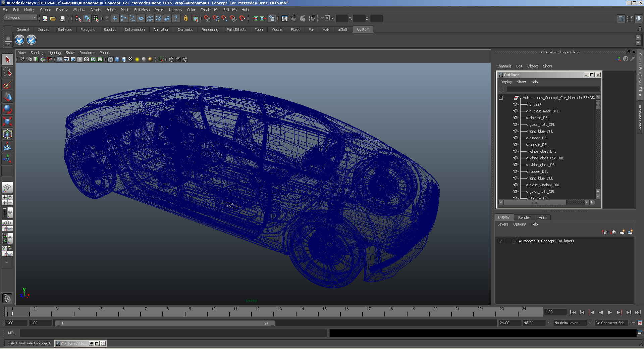Switch to the Rendering shelf tab

210,30
